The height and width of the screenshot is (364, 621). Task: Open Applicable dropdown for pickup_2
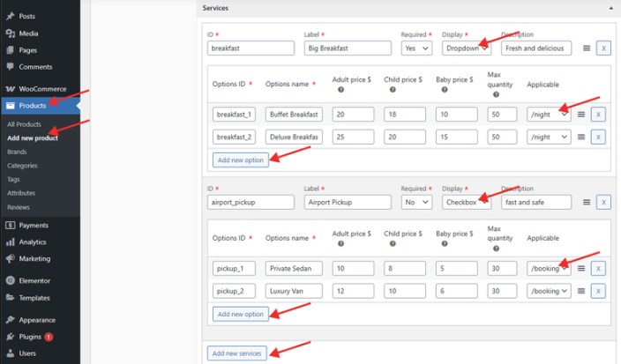[x=549, y=291]
